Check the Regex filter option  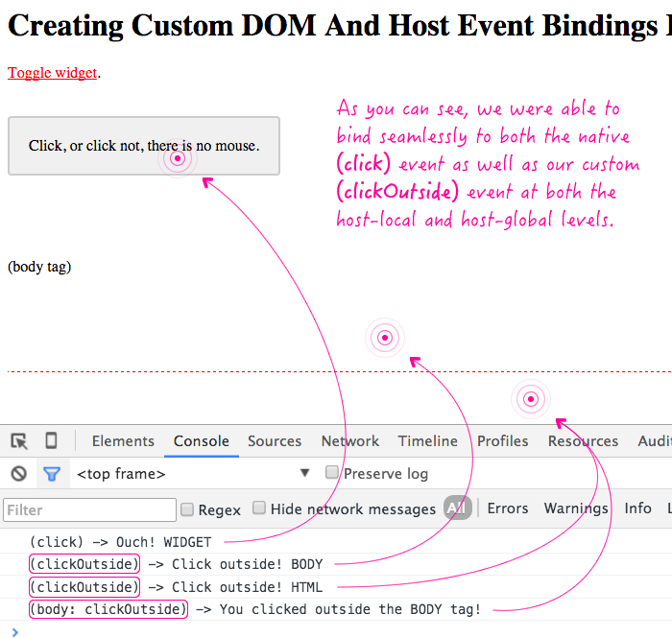coord(187,509)
